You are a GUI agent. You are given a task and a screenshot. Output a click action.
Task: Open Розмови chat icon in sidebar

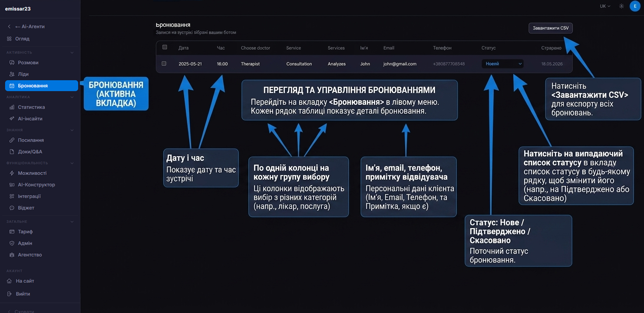[12, 63]
